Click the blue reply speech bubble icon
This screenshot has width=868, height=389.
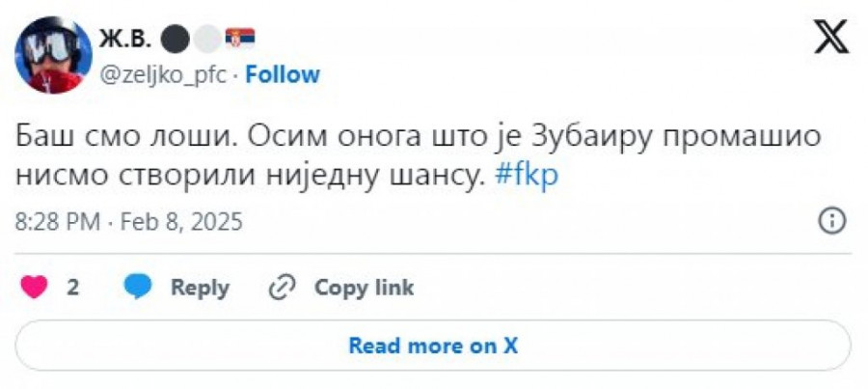tap(139, 287)
